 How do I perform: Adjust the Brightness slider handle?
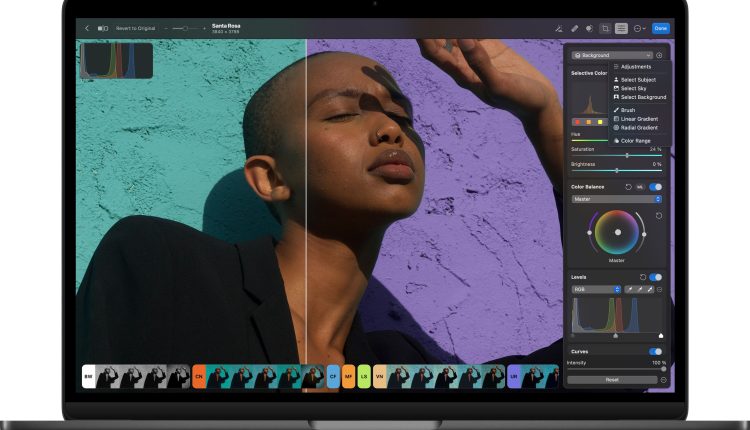(x=617, y=170)
